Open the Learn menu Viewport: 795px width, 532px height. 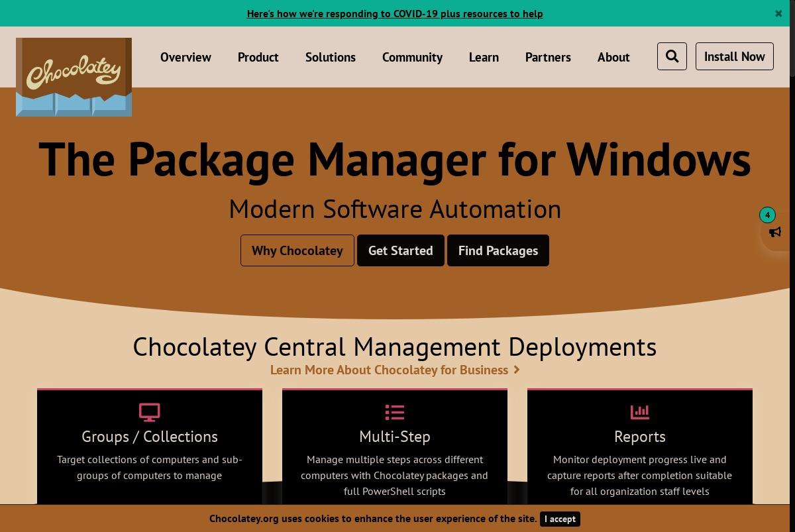[484, 57]
